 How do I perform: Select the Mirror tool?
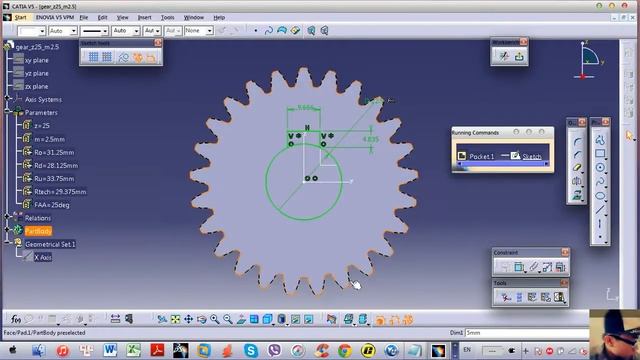(577, 181)
